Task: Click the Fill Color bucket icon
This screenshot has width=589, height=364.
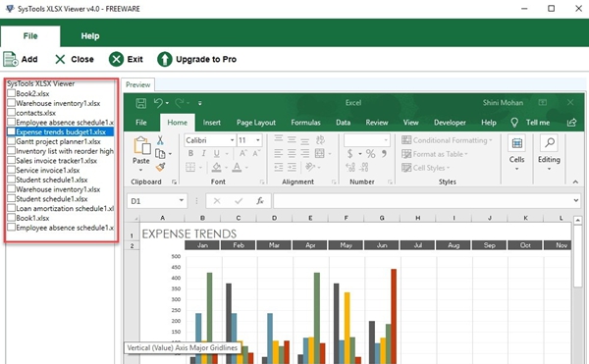Action: [x=216, y=168]
